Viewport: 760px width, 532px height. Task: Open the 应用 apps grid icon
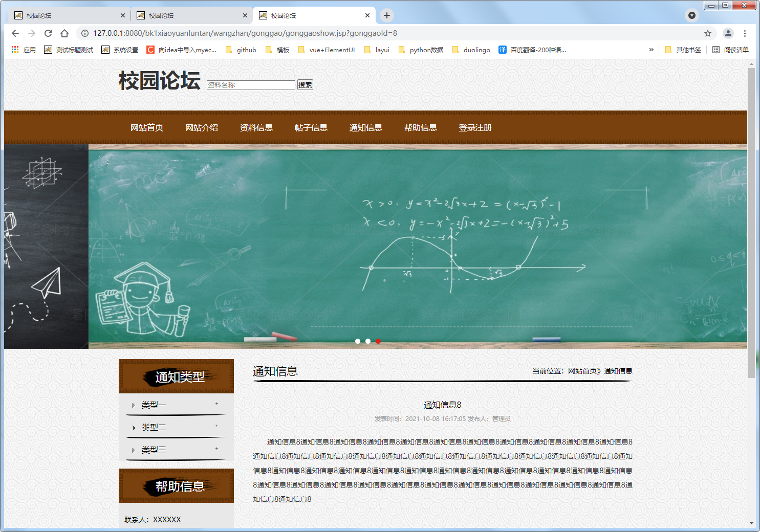[15, 50]
